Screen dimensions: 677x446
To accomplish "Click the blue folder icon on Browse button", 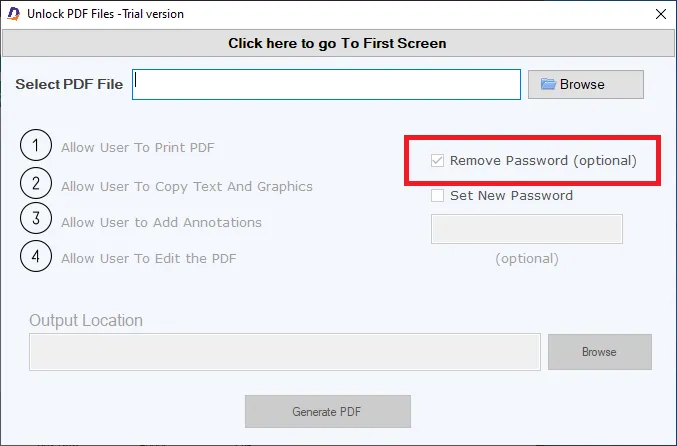I will pos(548,84).
